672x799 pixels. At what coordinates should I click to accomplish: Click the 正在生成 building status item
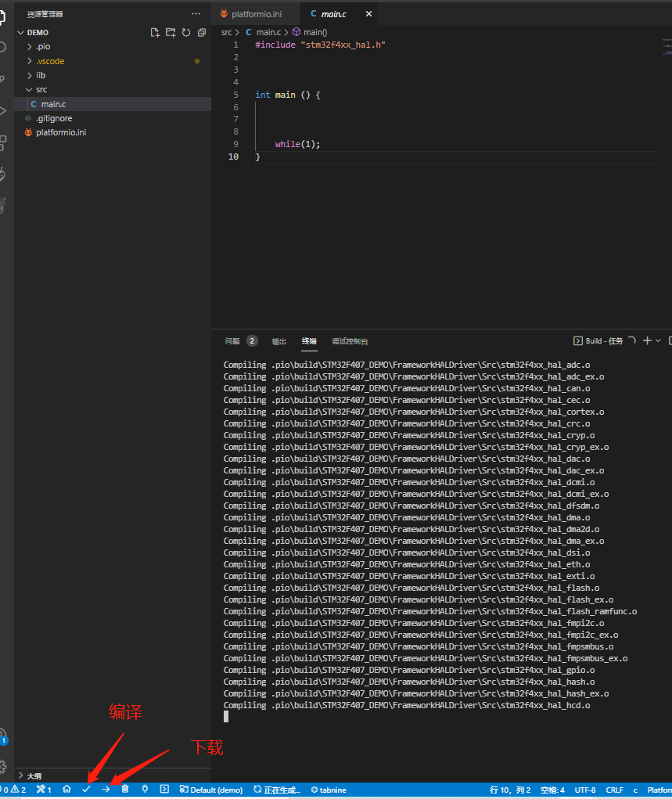[277, 790]
